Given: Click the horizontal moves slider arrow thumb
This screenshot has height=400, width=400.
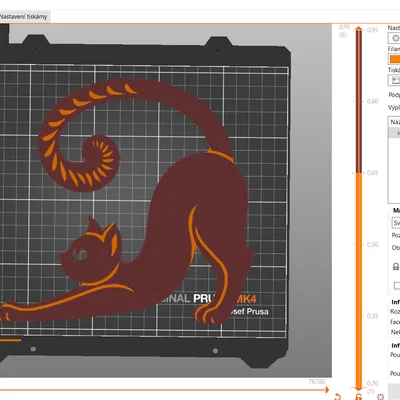Looking at the screenshot, I should point(327,389).
